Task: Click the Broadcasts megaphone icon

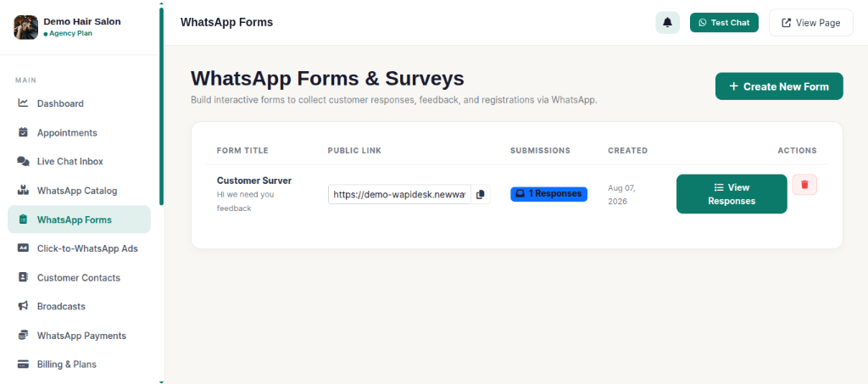Action: point(23,306)
